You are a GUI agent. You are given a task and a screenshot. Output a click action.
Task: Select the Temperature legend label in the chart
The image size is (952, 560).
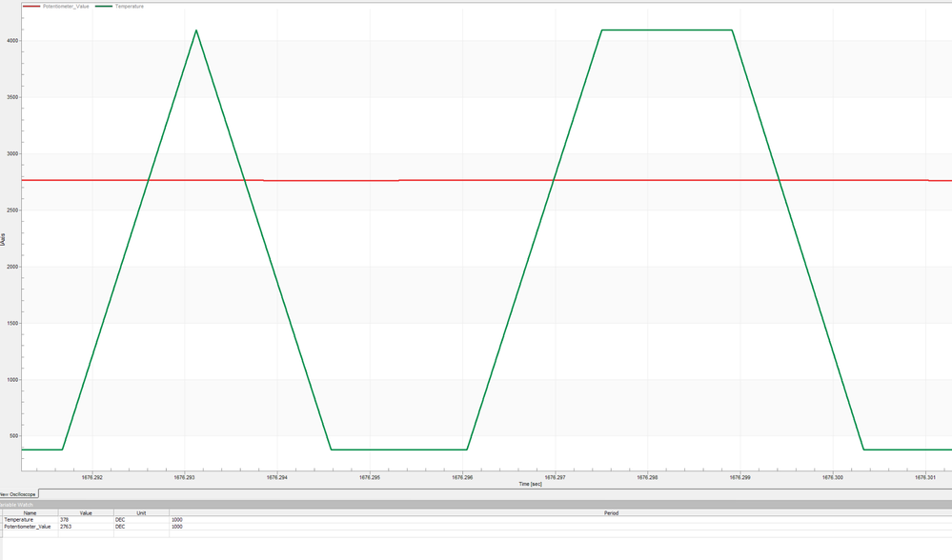tap(130, 6)
